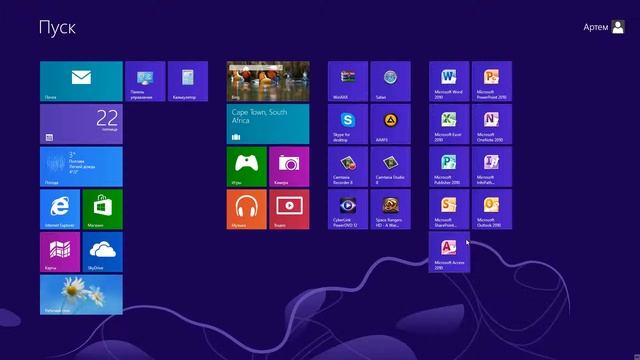Launch CyberLink PowerDVD 12 tile
Viewport: 640px width, 360px height.
pos(348,209)
